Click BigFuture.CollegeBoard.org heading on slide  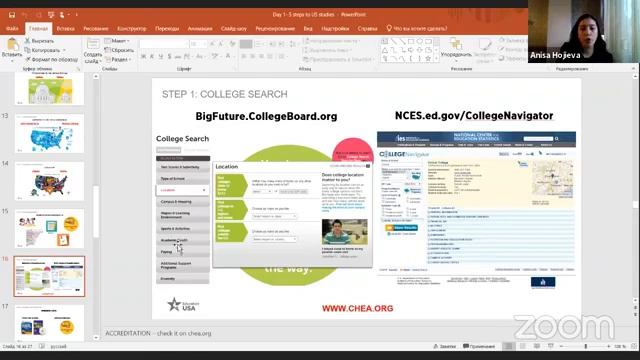coord(266,116)
